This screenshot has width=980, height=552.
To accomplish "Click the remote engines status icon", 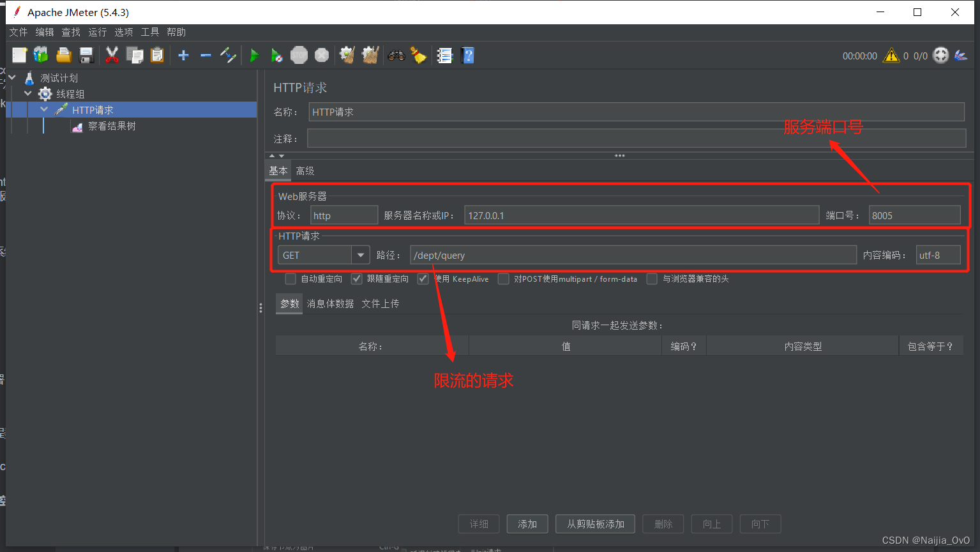I will (941, 56).
